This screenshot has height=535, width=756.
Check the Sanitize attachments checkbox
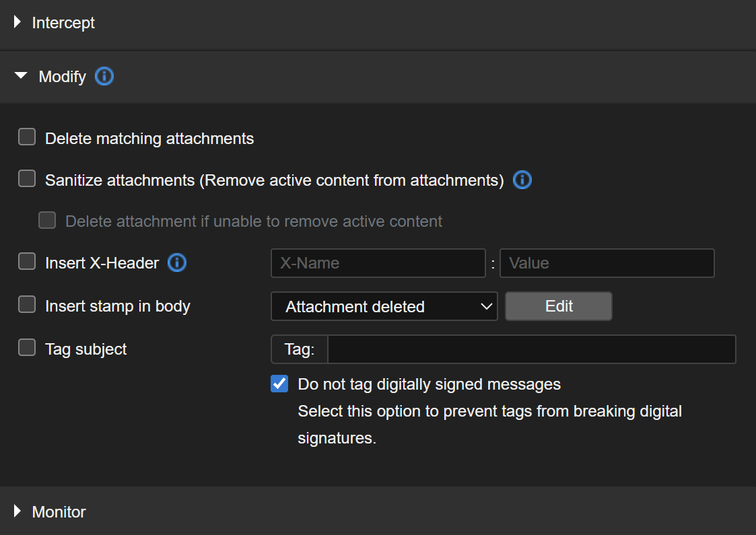(27, 179)
